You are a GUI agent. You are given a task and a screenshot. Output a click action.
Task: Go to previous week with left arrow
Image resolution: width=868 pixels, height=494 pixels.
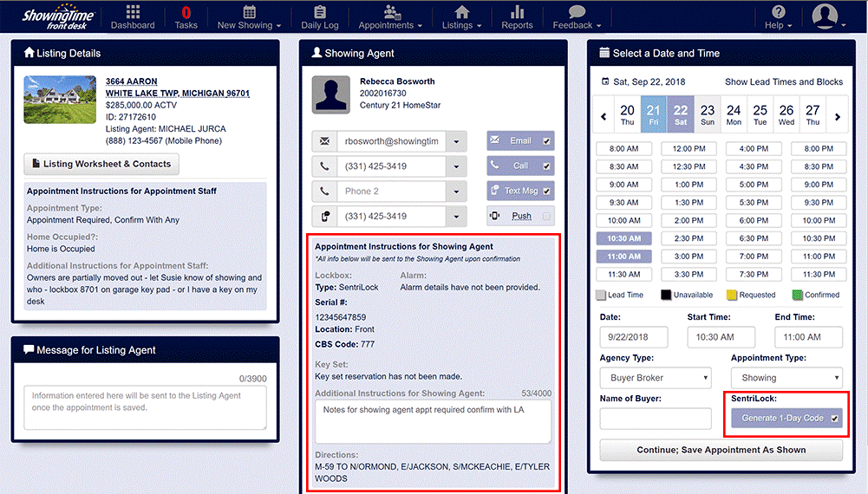604,117
